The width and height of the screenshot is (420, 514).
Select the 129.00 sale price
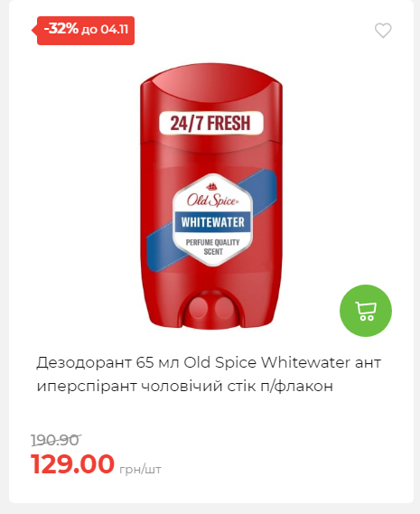tap(72, 463)
